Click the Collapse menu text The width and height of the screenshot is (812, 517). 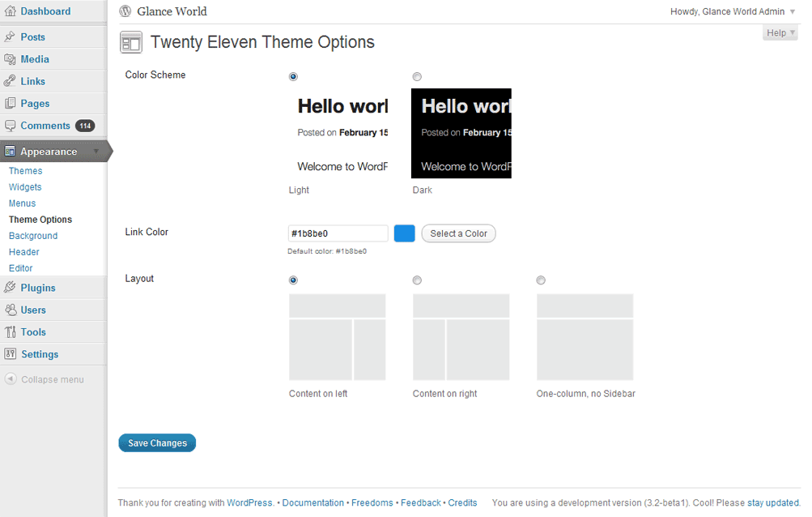click(53, 379)
